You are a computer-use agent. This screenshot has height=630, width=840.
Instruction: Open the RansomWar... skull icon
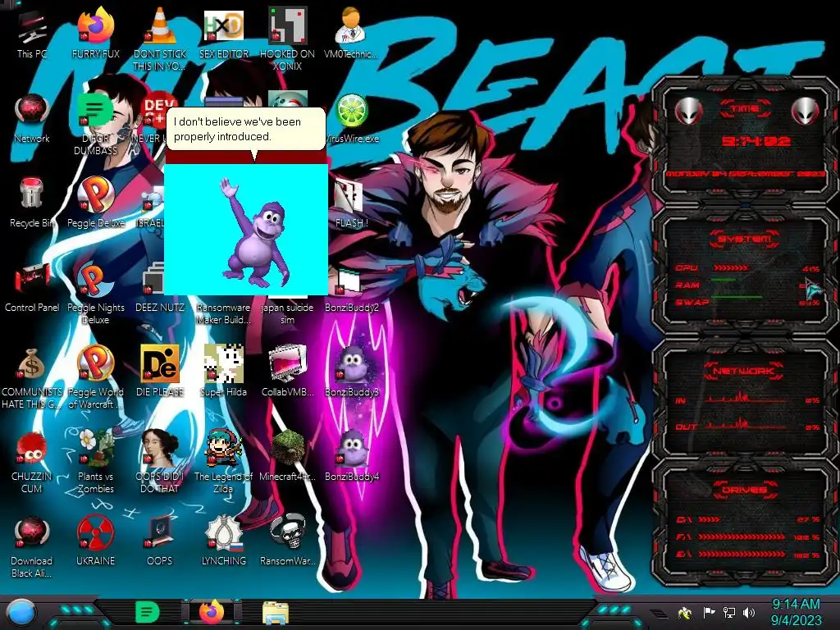click(288, 540)
